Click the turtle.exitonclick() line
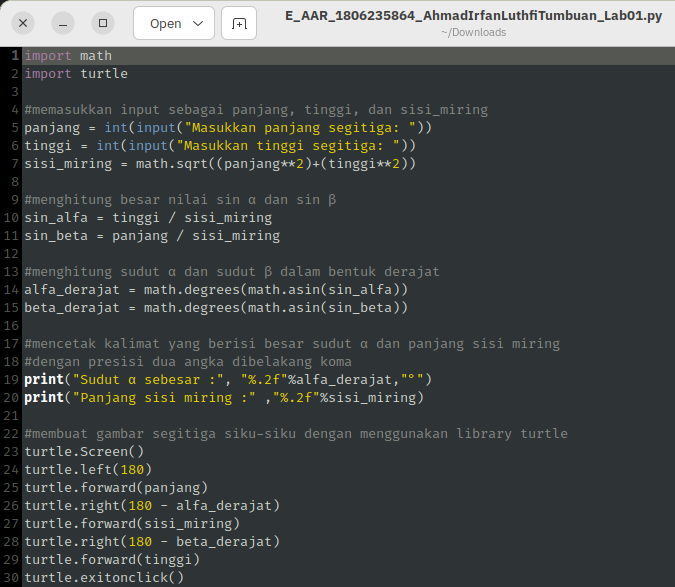675x587 pixels. click(x=104, y=578)
